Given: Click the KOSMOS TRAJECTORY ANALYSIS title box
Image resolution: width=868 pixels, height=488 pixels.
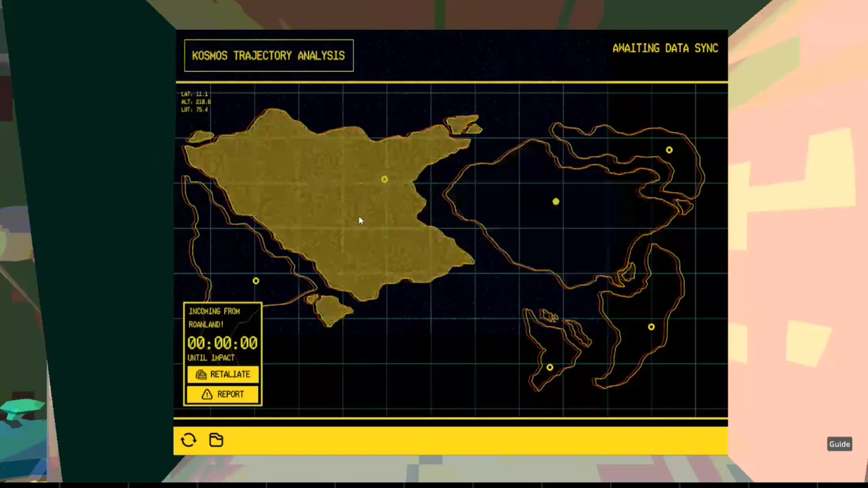Looking at the screenshot, I should 269,56.
